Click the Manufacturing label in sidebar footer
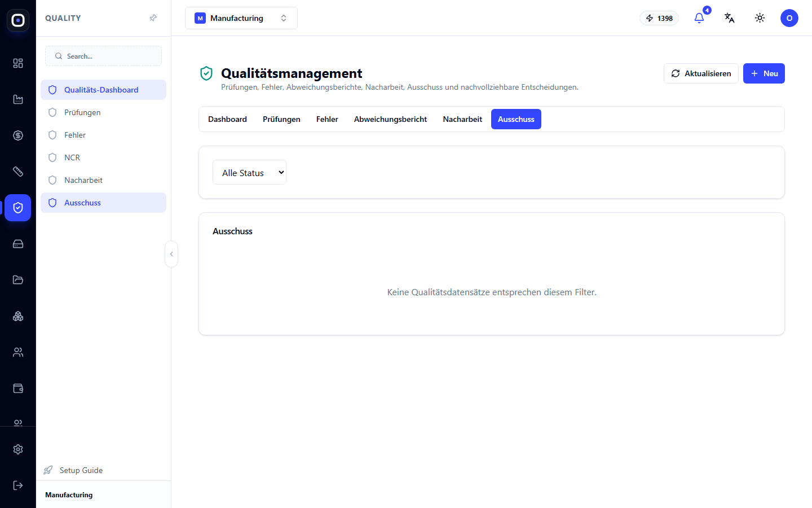This screenshot has height=508, width=812. (69, 495)
